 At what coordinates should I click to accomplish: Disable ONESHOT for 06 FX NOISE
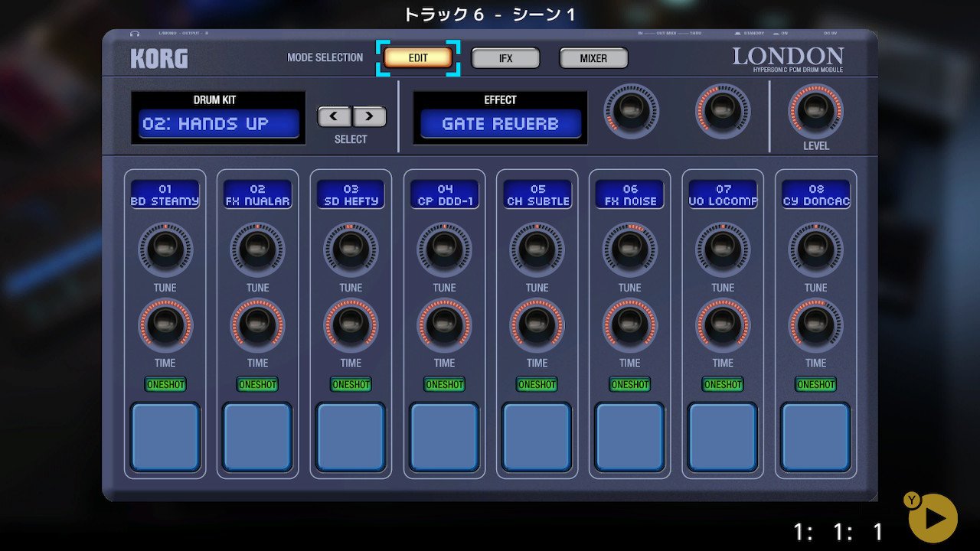pos(630,384)
